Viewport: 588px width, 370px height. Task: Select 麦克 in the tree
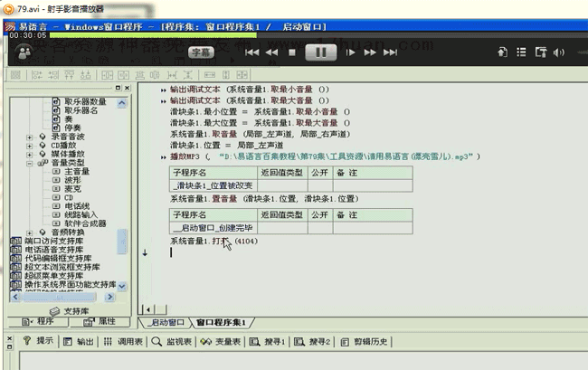[x=72, y=189]
